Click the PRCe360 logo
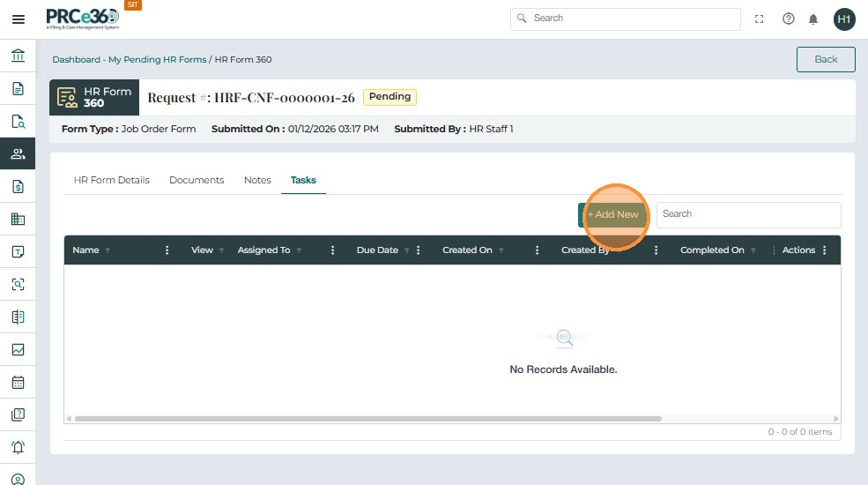The width and height of the screenshot is (868, 485). [83, 19]
